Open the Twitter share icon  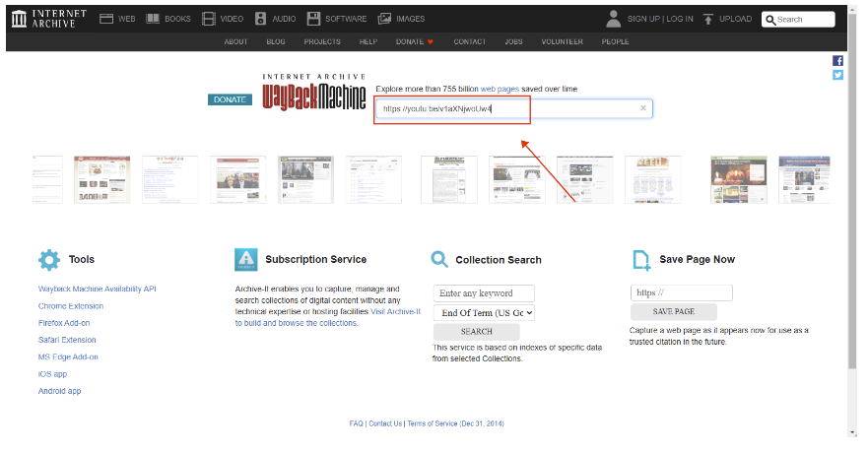(x=838, y=75)
